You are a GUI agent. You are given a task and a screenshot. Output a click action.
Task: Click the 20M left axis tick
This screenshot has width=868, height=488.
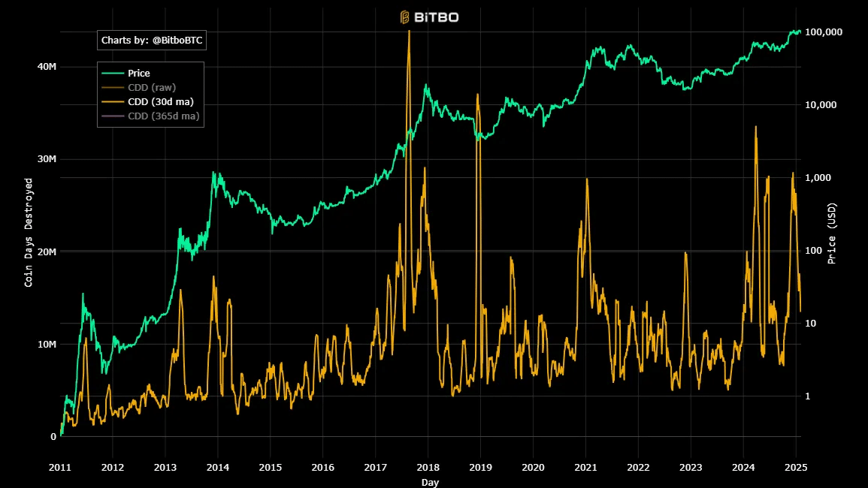[x=47, y=252]
